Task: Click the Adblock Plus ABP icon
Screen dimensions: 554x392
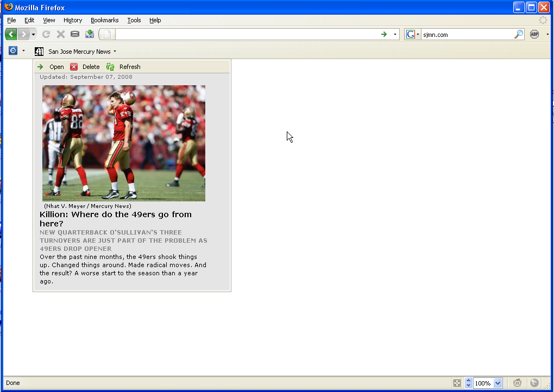Action: (x=534, y=34)
